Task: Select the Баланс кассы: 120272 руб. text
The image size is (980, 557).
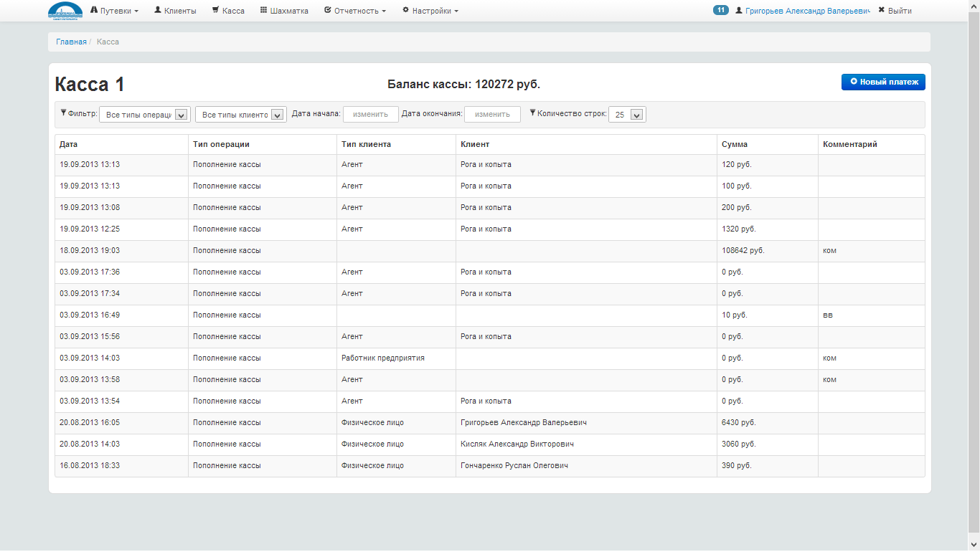Action: click(x=463, y=85)
